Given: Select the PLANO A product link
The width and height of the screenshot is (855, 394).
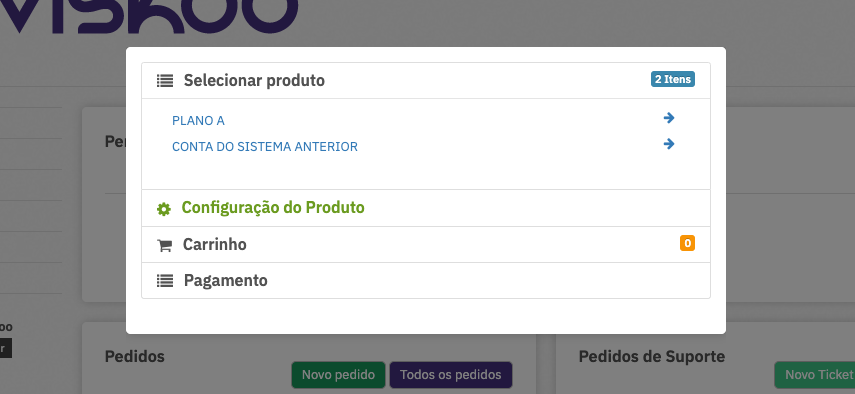Looking at the screenshot, I should 198,121.
